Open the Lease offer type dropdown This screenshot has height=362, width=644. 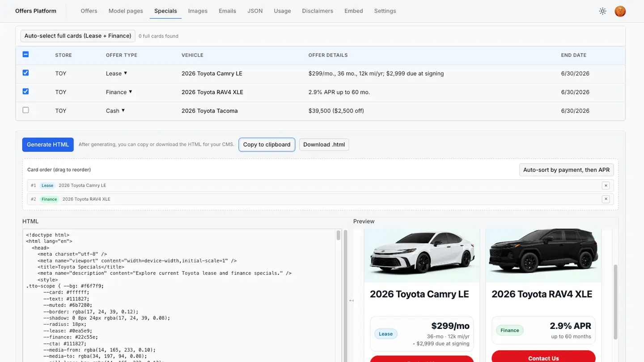click(x=117, y=73)
